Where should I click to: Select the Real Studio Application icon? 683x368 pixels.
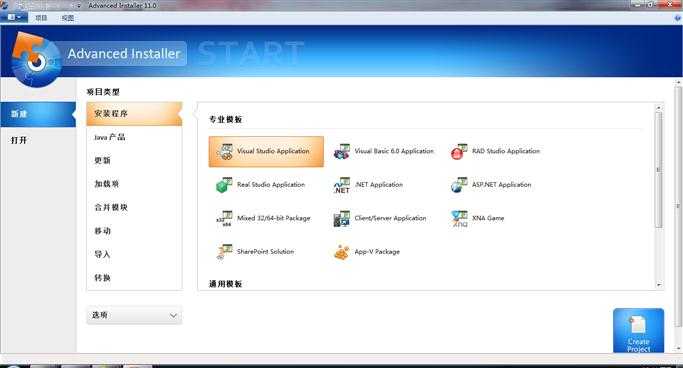(224, 185)
